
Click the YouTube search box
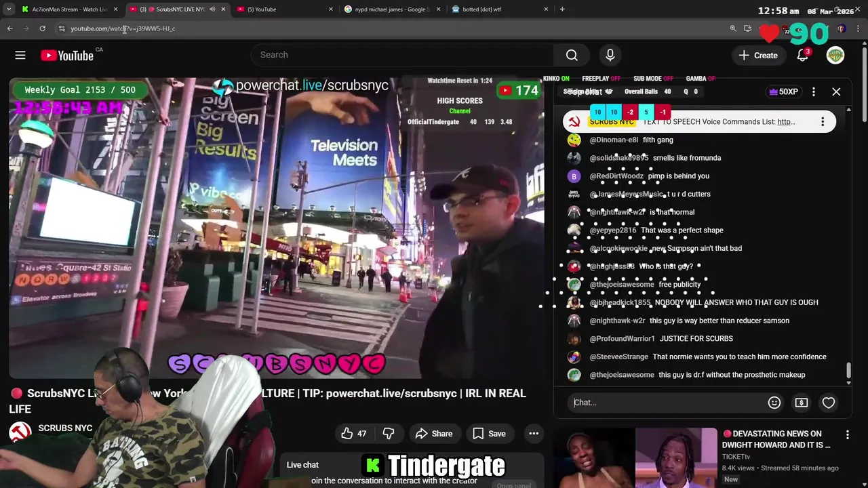pyautogui.click(x=403, y=55)
